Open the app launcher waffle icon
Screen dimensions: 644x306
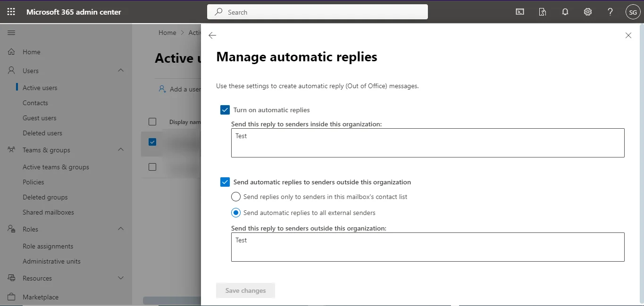coord(11,12)
